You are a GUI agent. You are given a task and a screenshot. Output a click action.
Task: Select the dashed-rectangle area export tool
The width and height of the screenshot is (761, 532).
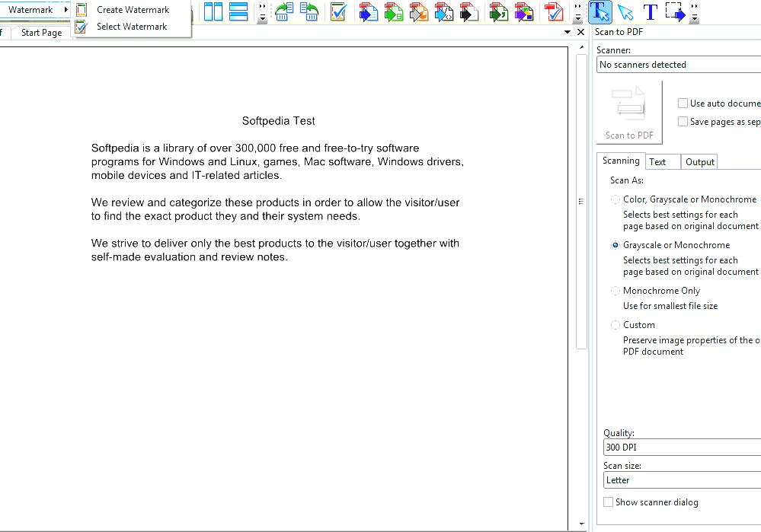(675, 12)
